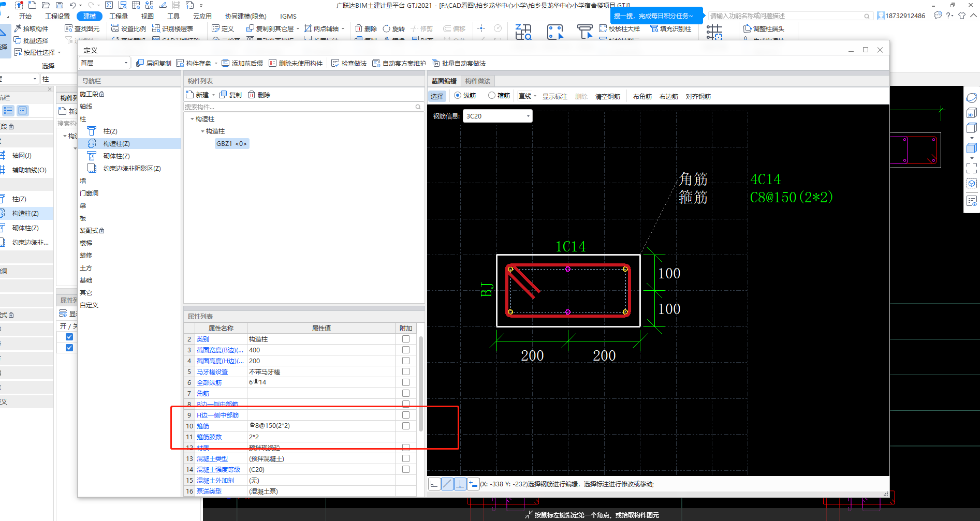Select the 纵筋 radio button
This screenshot has width=980, height=521.
click(x=458, y=96)
